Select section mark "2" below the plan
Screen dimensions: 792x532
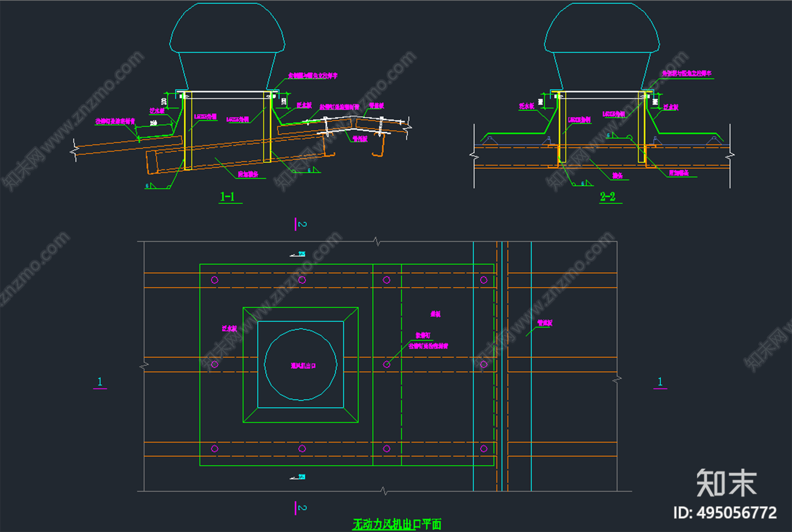[x=302, y=508]
